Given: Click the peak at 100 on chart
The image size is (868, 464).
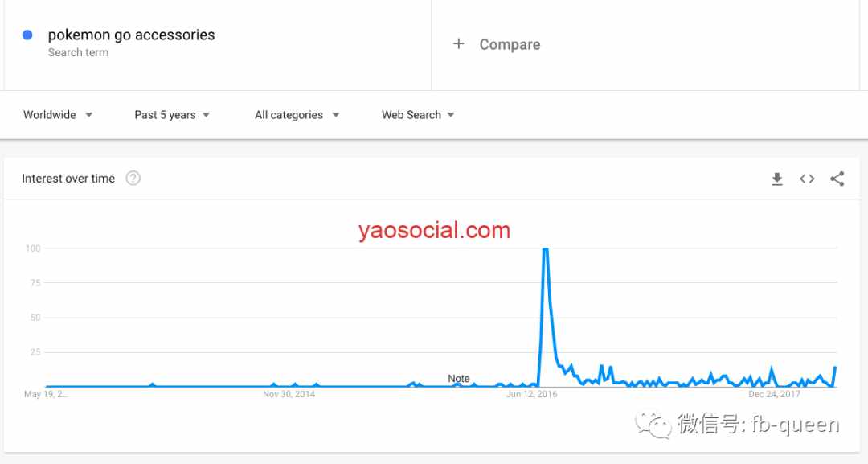Looking at the screenshot, I should [545, 249].
